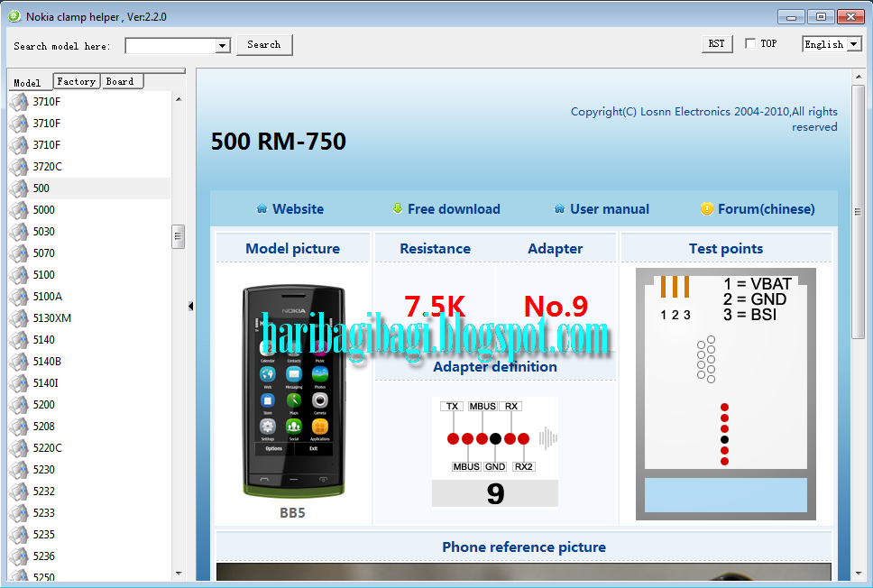Viewport: 873px width, 588px height.
Task: Click the phone icon beside model 5208
Action: (19, 427)
